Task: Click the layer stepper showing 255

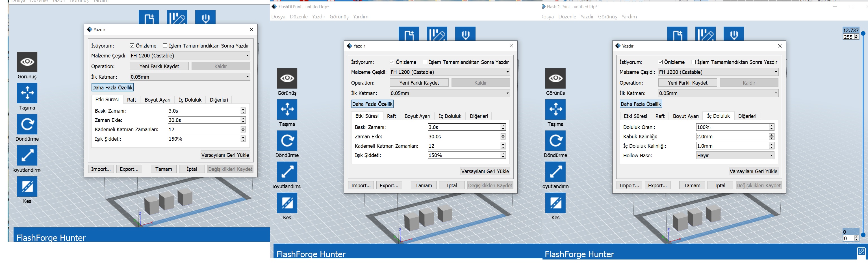Action: (x=851, y=37)
